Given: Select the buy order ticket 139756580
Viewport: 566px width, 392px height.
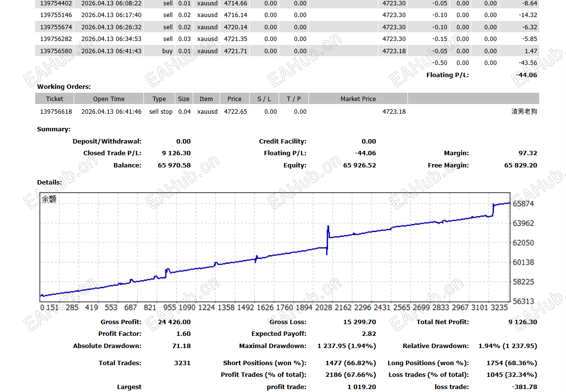Looking at the screenshot, I should click(56, 51).
